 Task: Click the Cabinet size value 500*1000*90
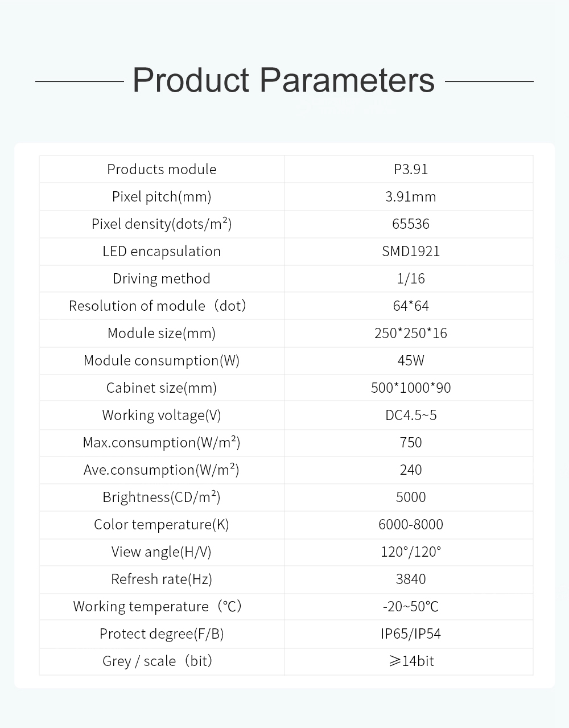(410, 388)
